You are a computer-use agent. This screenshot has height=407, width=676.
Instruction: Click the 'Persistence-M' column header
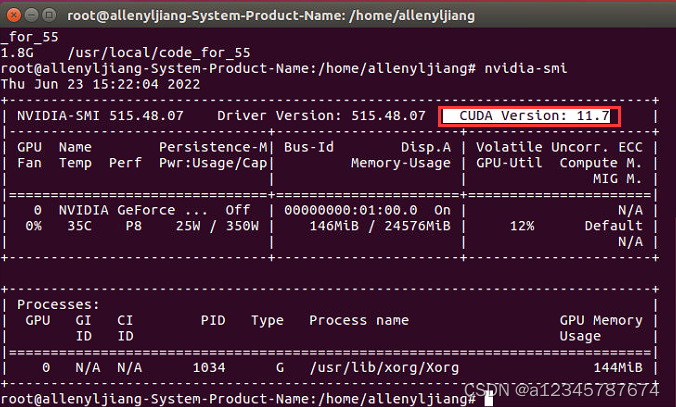coord(213,147)
